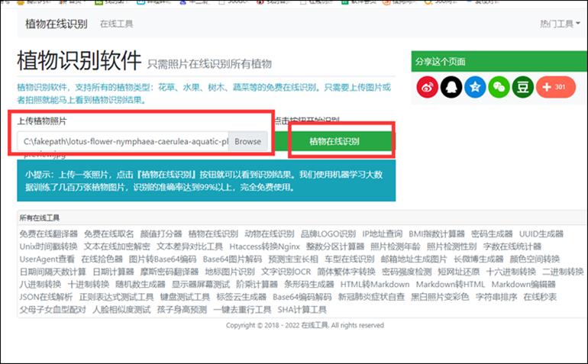Open the 免费在线翻译器 tool link

(x=48, y=234)
